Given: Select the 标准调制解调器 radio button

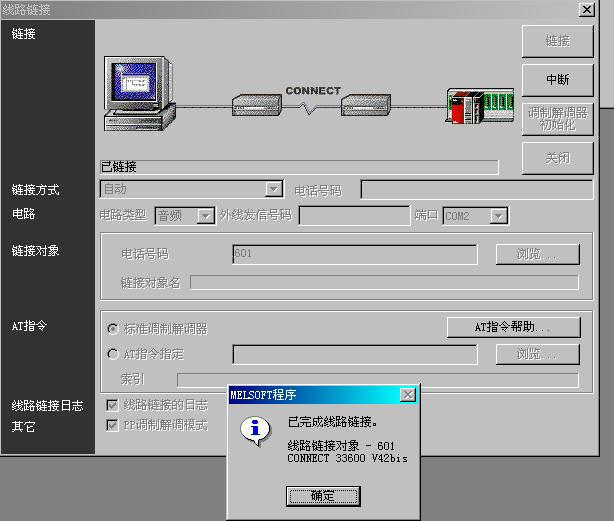Looking at the screenshot, I should click(112, 328).
